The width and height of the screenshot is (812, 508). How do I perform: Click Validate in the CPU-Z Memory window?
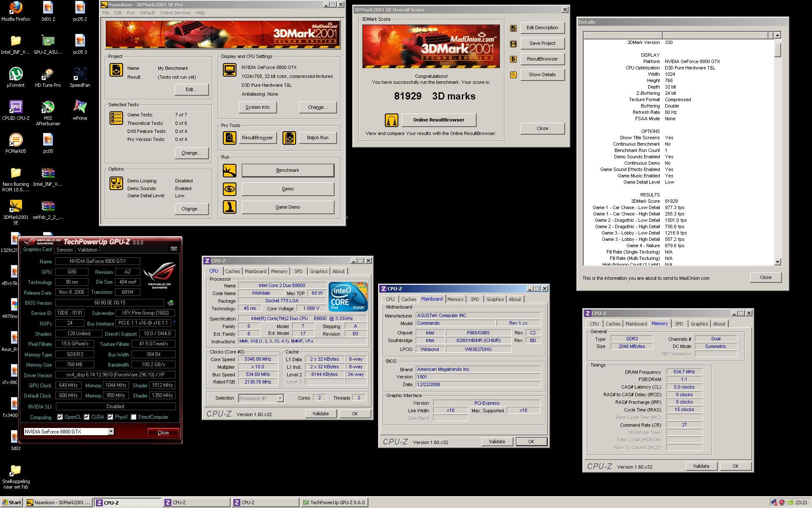[701, 466]
